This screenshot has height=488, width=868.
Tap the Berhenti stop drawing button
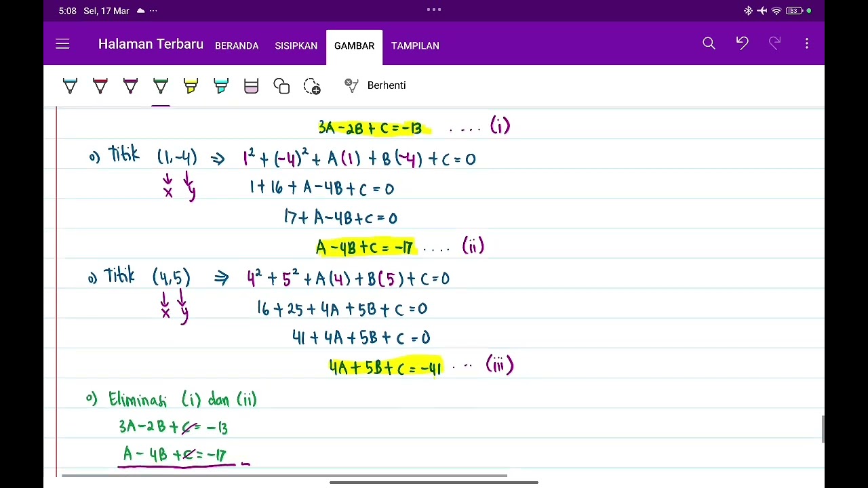click(387, 85)
